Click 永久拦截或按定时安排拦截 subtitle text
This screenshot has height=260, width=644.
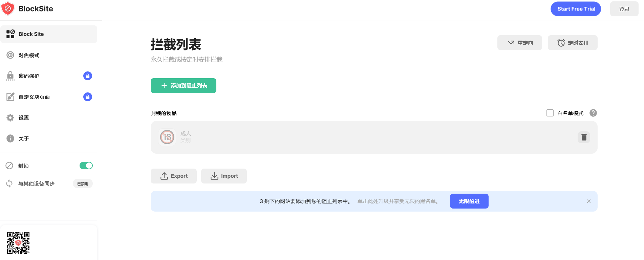click(x=187, y=60)
